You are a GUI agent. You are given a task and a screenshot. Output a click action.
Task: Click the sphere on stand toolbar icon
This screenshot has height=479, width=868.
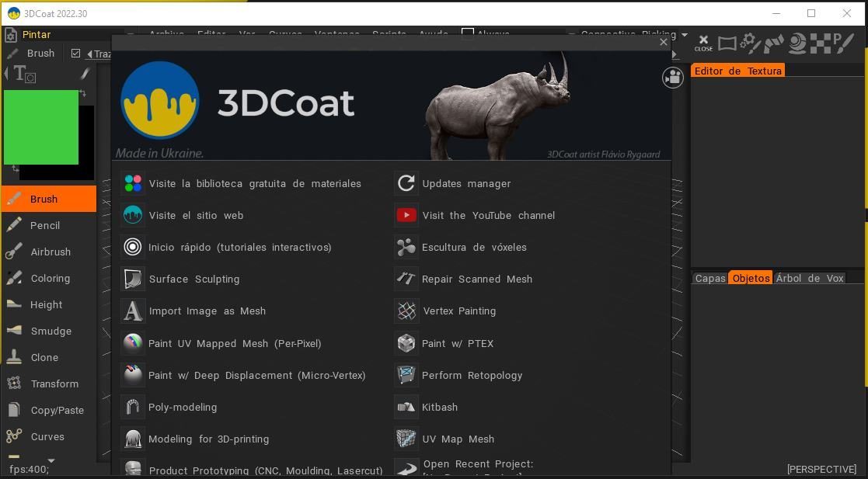pos(797,43)
